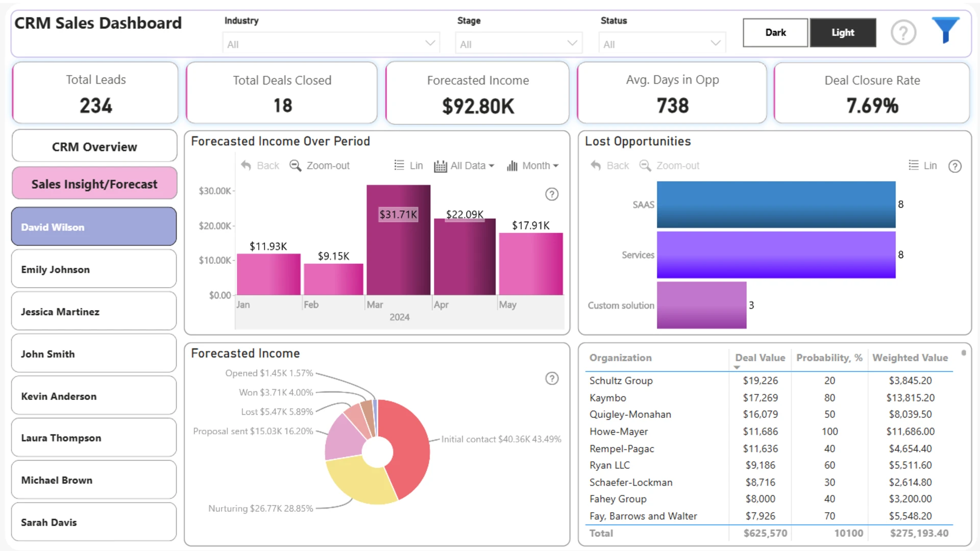Select the Sales Insight/Forecast page

pyautogui.click(x=94, y=184)
